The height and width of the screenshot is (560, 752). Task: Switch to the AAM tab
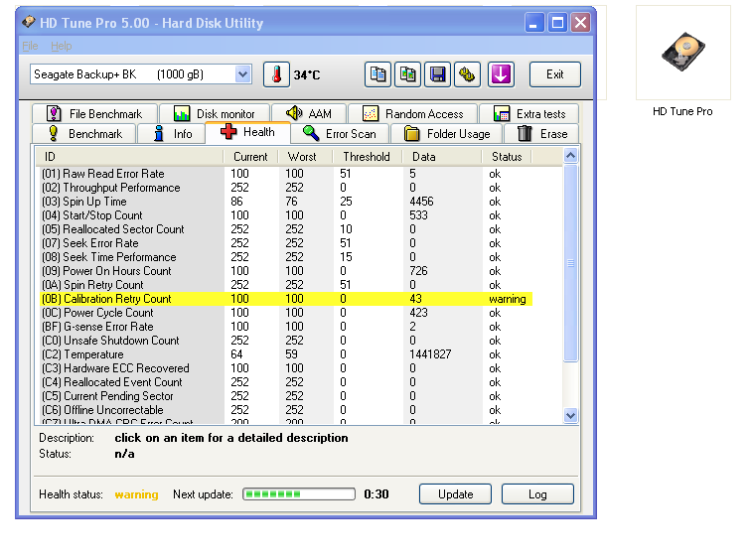click(x=309, y=113)
